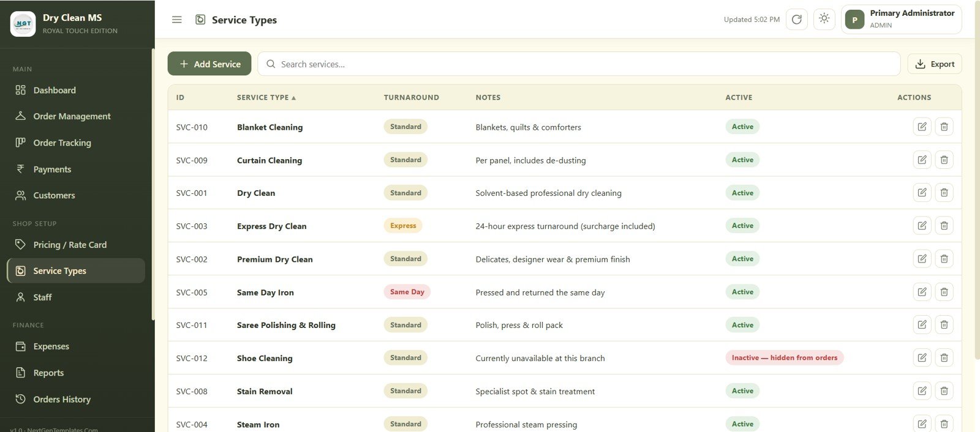Click the Inactive — hidden from orders badge
Image resolution: width=980 pixels, height=432 pixels.
click(x=785, y=358)
